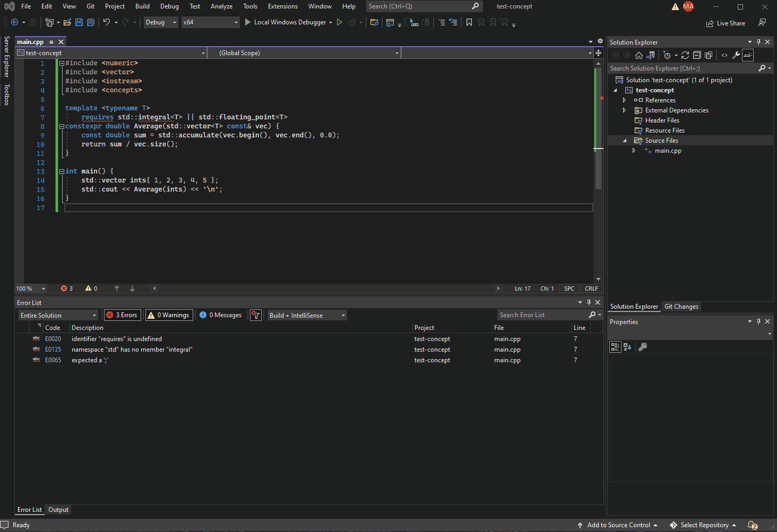Open the Extensions menu
The height and width of the screenshot is (532, 777).
coord(283,6)
